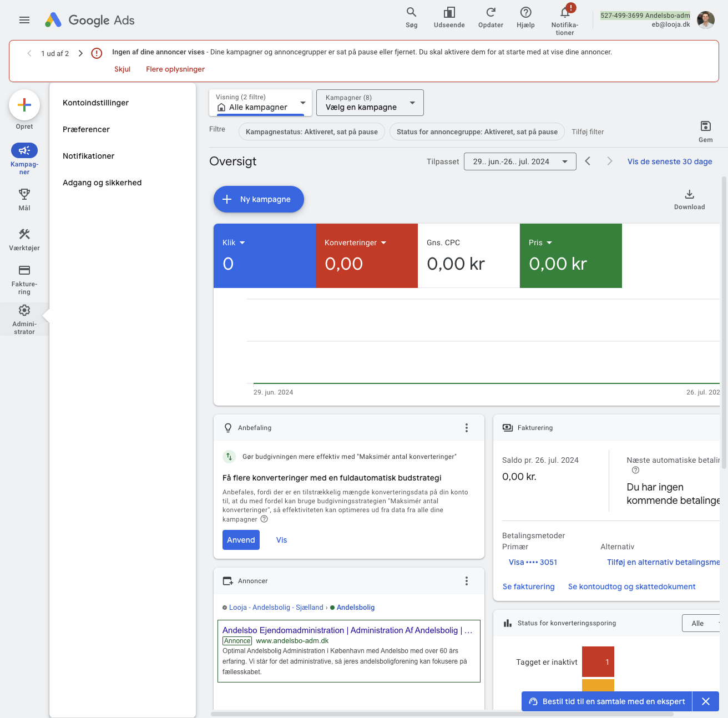Go to next alert notification

(x=80, y=53)
